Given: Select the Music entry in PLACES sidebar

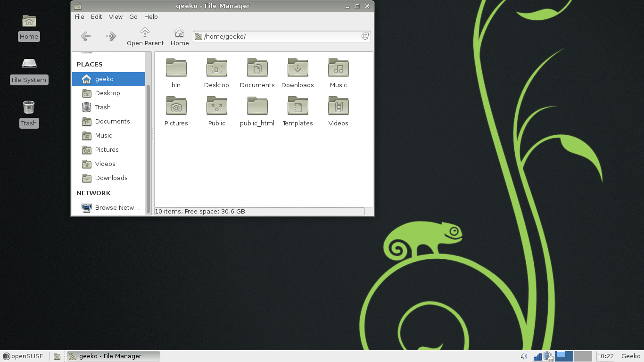Looking at the screenshot, I should [103, 135].
